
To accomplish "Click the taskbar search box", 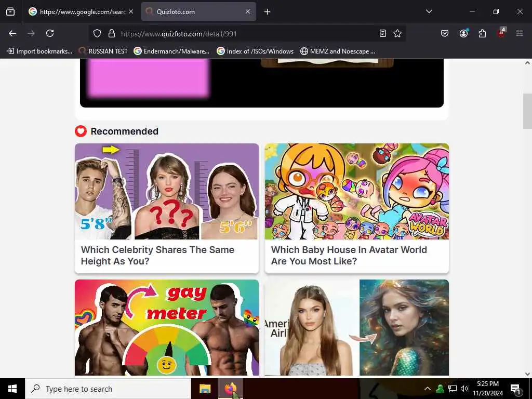I will point(108,389).
